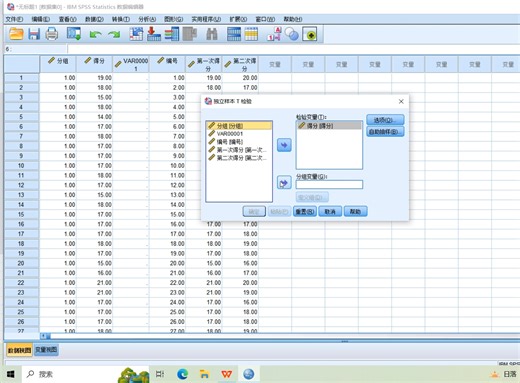Click the 重置(R) reset button
This screenshot has width=520, height=383.
pyautogui.click(x=305, y=211)
